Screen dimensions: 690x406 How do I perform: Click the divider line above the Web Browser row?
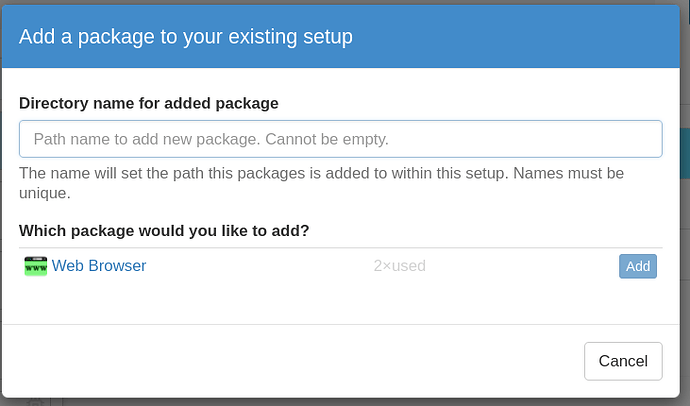[x=340, y=248]
